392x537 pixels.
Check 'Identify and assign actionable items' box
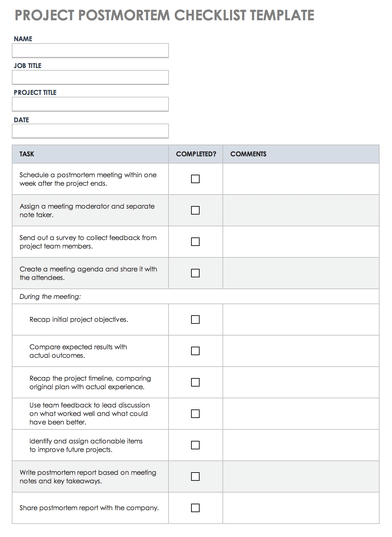195,445
